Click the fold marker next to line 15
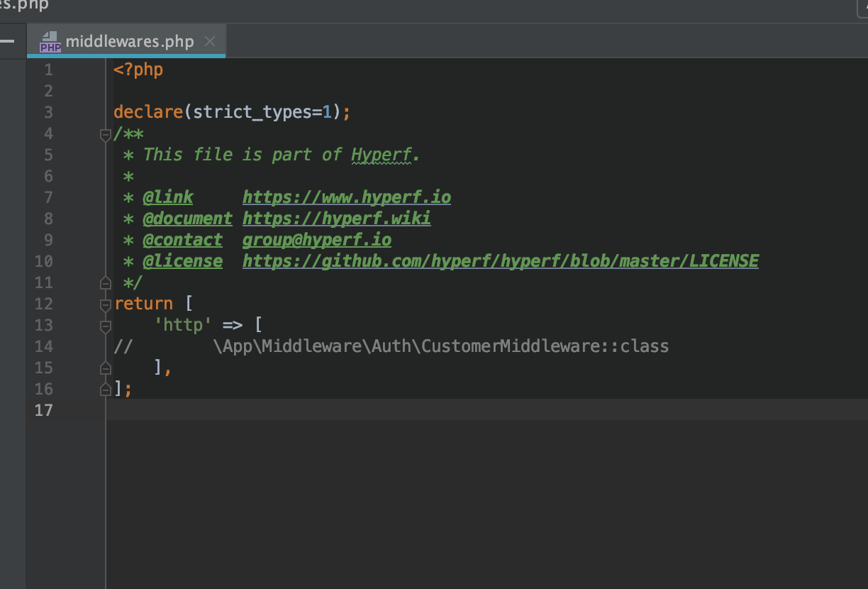 [x=105, y=368]
